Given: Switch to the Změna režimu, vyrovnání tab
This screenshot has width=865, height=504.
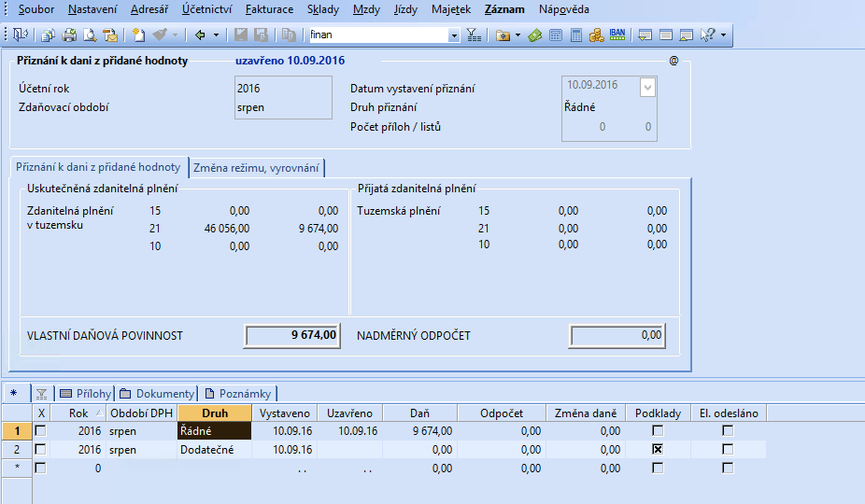Looking at the screenshot, I should click(x=256, y=168).
